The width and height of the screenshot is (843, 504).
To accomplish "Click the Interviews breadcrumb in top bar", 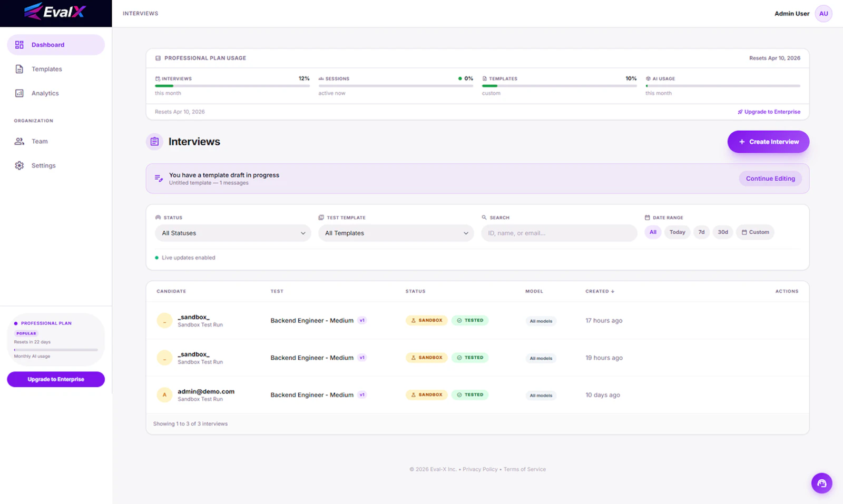I will click(x=140, y=14).
